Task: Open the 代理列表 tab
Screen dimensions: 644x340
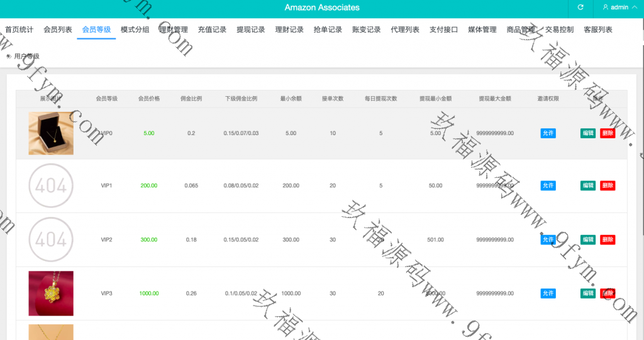Action: tap(405, 30)
